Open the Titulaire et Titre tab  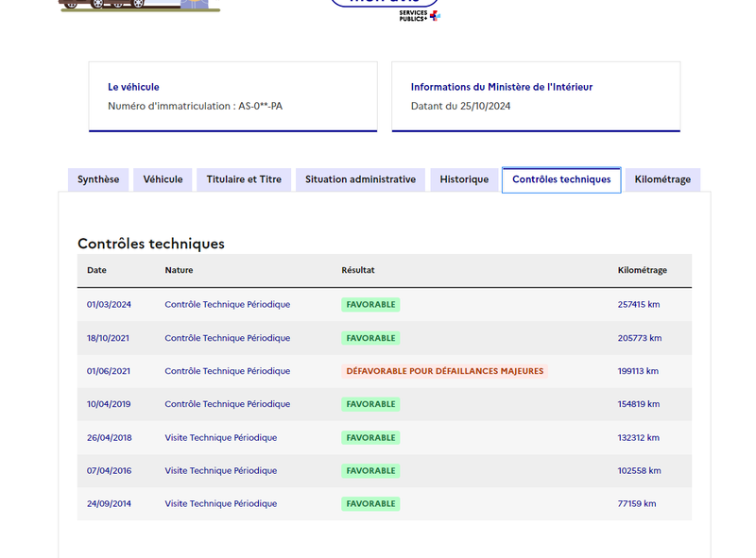[x=244, y=179]
